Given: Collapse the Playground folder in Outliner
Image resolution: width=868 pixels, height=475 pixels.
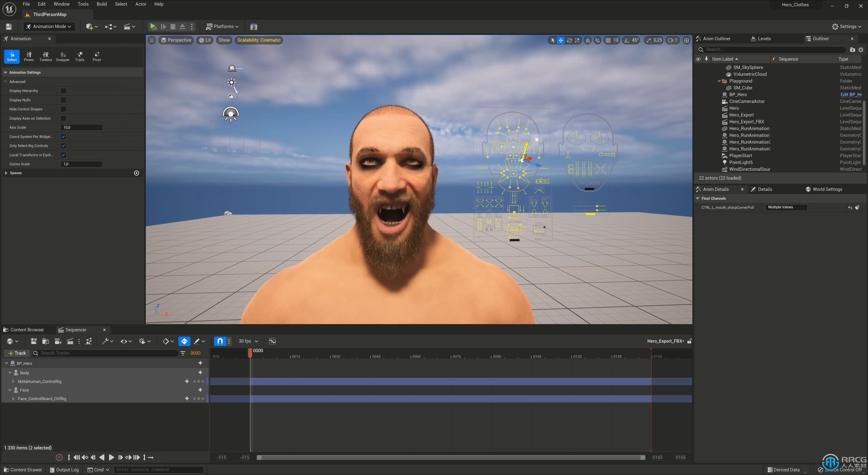Looking at the screenshot, I should (719, 81).
